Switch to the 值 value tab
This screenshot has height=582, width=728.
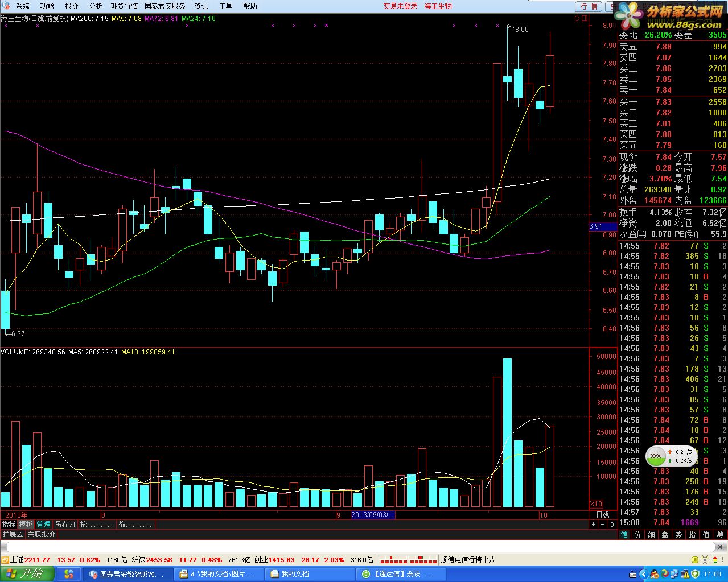706,535
